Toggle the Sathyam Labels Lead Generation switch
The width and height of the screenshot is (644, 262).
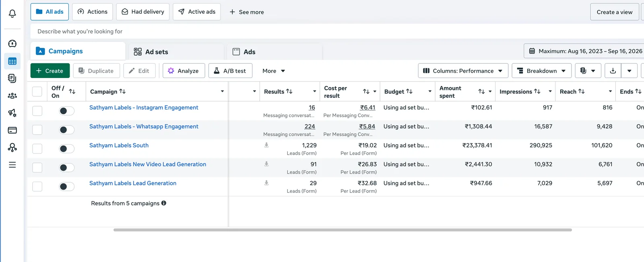pyautogui.click(x=66, y=186)
